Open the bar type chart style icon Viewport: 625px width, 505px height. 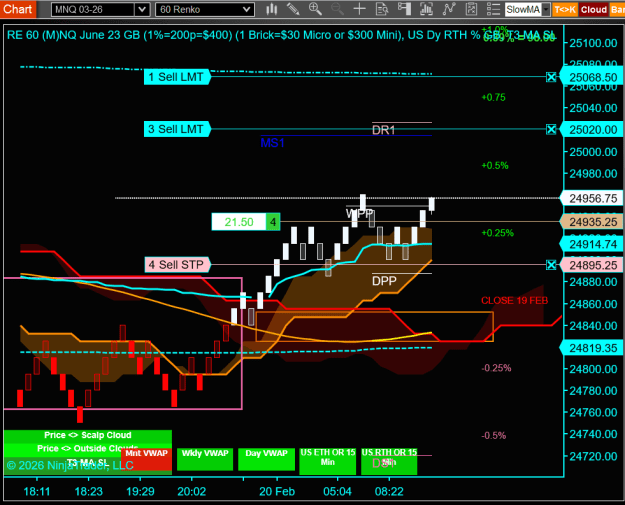(x=271, y=9)
